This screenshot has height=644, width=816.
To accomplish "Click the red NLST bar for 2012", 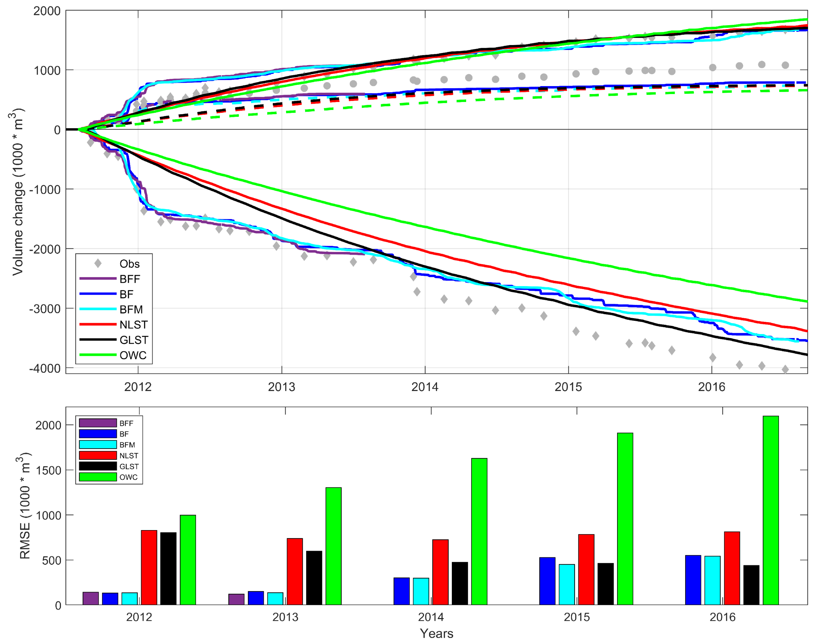I will pyautogui.click(x=149, y=567).
